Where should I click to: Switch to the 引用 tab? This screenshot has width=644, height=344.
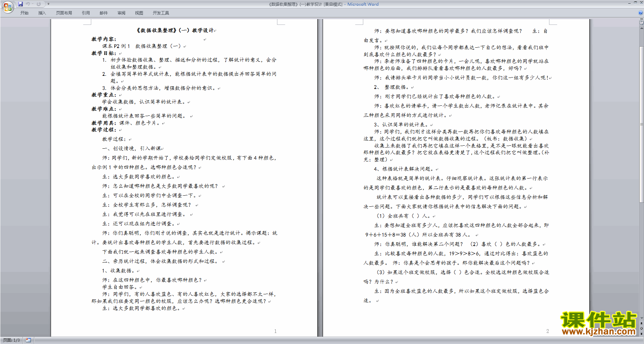tap(86, 13)
